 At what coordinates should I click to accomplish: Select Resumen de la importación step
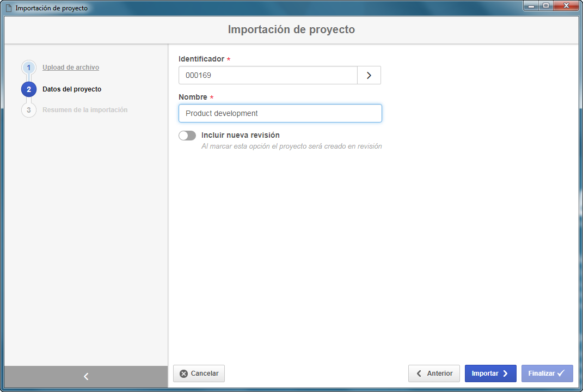pos(85,110)
